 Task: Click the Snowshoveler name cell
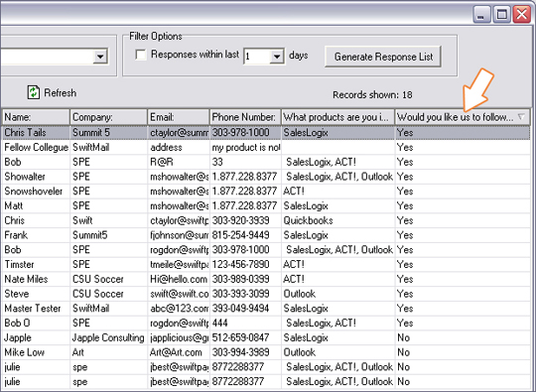click(36, 192)
